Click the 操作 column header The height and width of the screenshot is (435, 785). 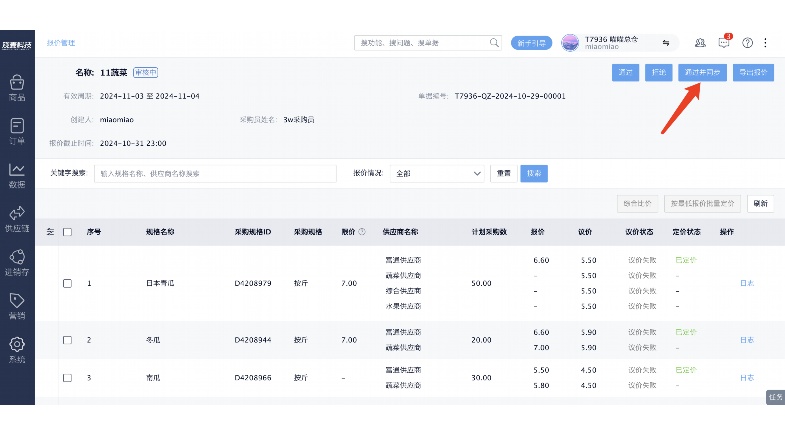coord(726,232)
